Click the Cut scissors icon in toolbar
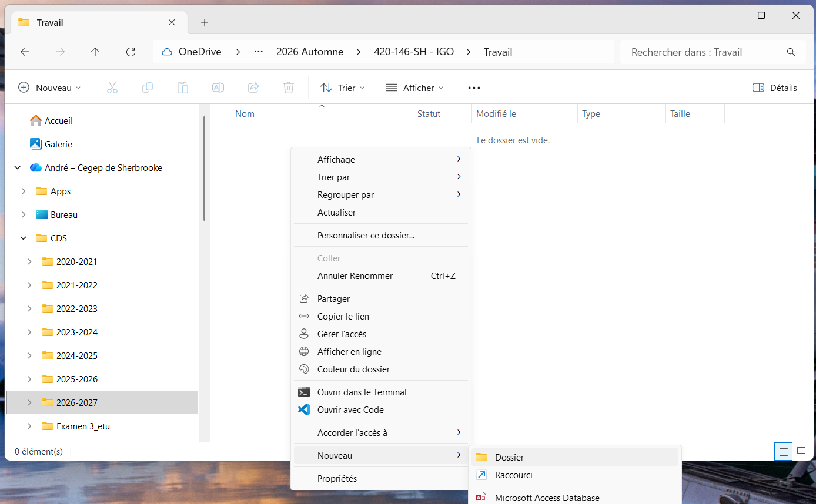This screenshot has height=504, width=816. coord(112,88)
